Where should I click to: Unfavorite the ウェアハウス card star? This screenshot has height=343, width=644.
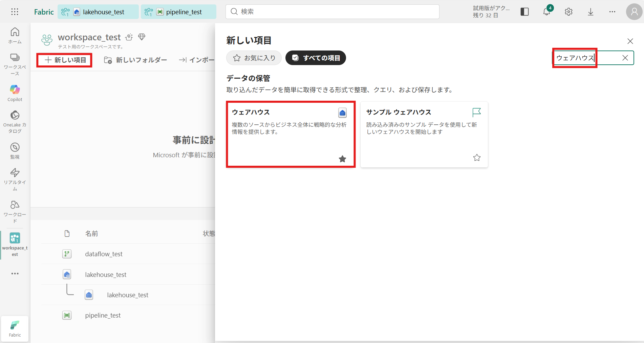point(342,159)
